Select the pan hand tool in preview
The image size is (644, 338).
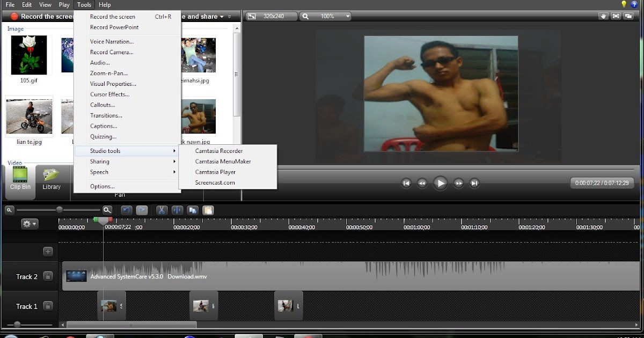click(604, 16)
